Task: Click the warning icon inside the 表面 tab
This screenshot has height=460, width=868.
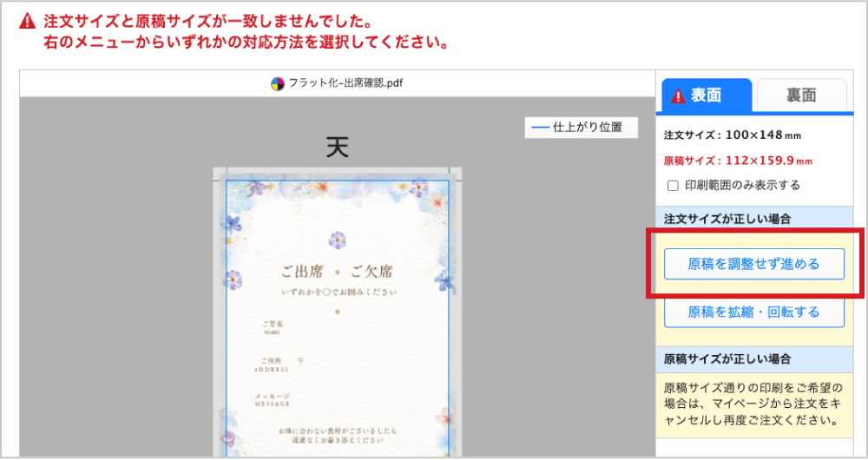Action: (678, 95)
